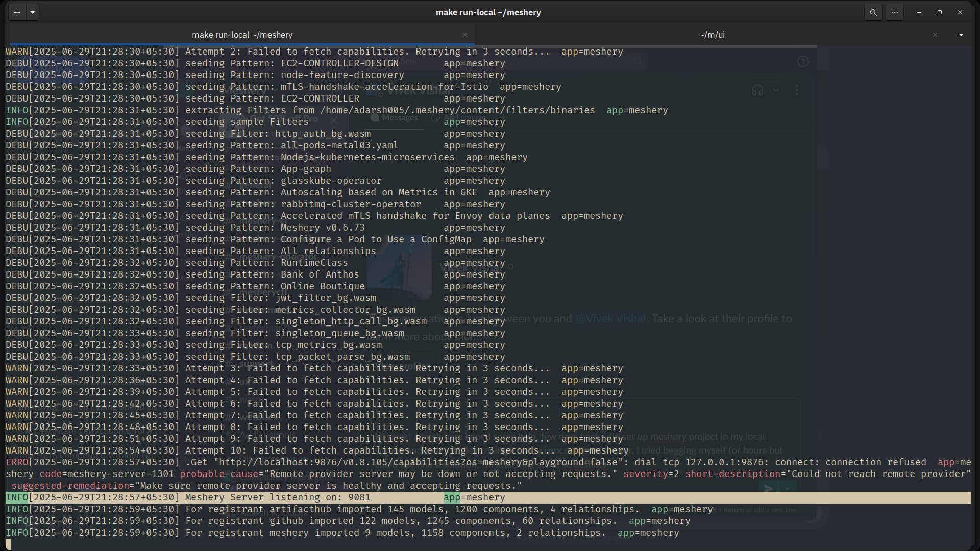Click "Attempt 7: Failed to fetch capabilities" line

tap(314, 415)
